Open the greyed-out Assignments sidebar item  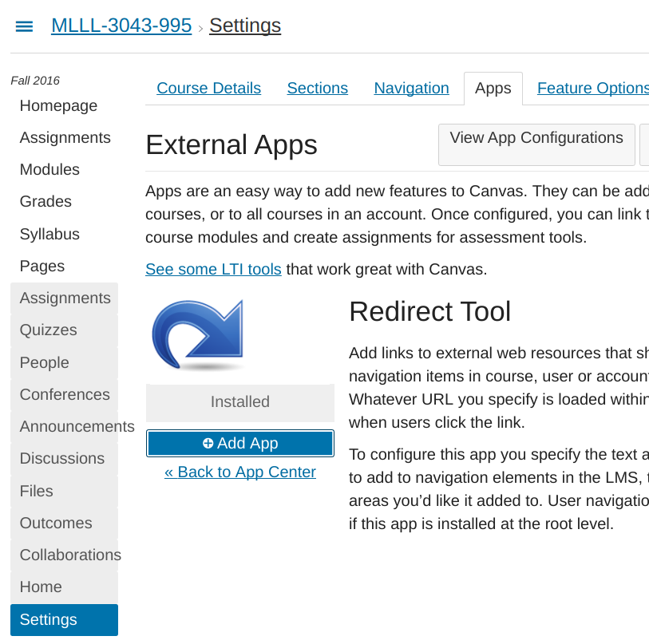coord(65,298)
